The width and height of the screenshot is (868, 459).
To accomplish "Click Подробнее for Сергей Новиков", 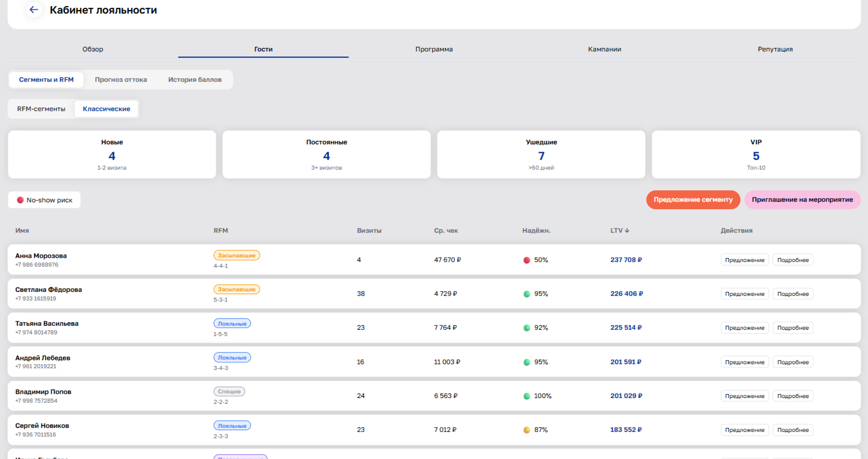I will click(793, 430).
